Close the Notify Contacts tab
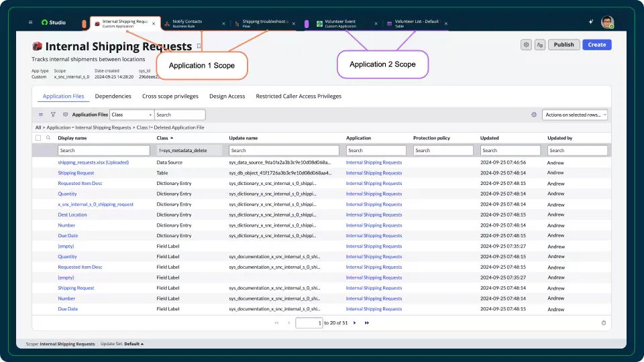644x362 pixels. (223, 23)
